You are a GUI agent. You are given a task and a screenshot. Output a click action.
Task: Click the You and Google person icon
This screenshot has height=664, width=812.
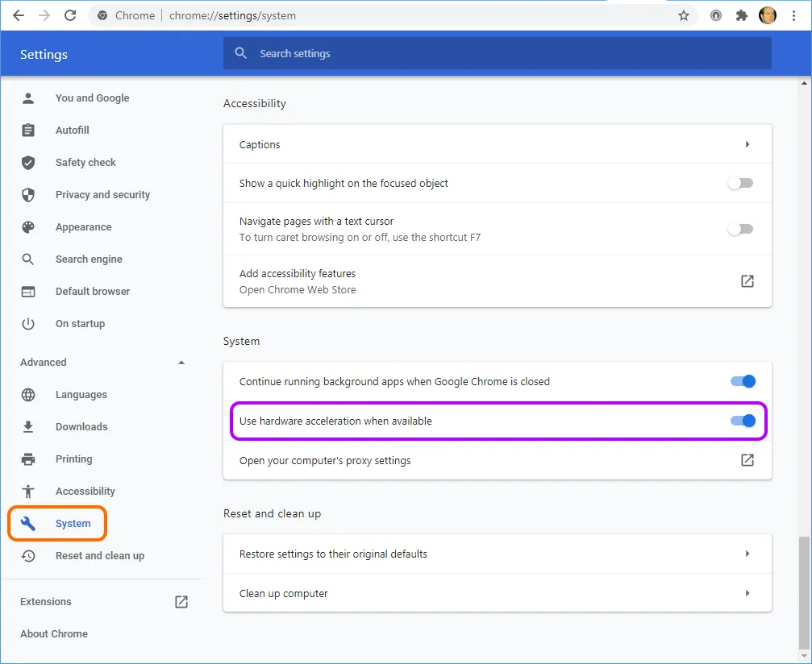click(x=28, y=98)
